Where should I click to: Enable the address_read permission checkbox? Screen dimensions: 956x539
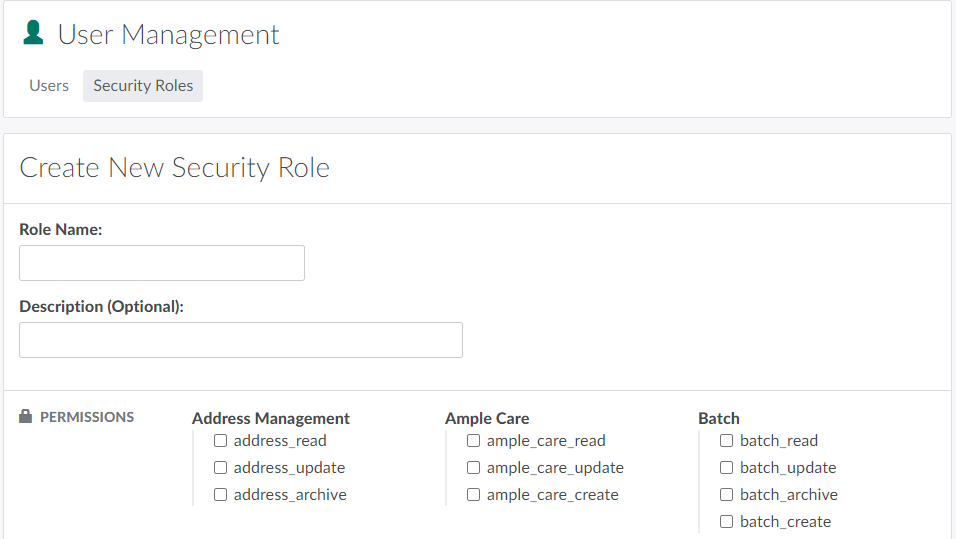(x=221, y=441)
